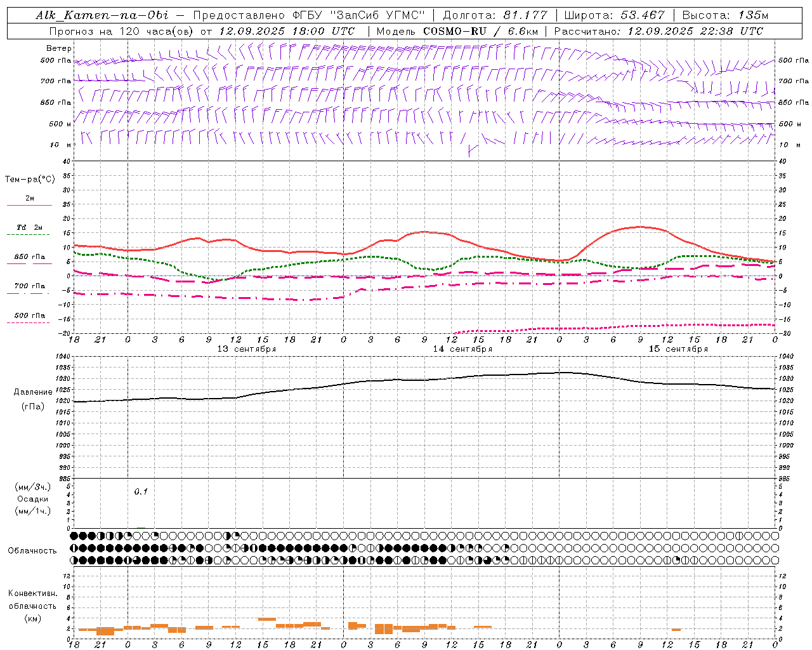Click the (мм/1ч.) precipitation unit label
Screen dimensions: 812x650
[33, 511]
